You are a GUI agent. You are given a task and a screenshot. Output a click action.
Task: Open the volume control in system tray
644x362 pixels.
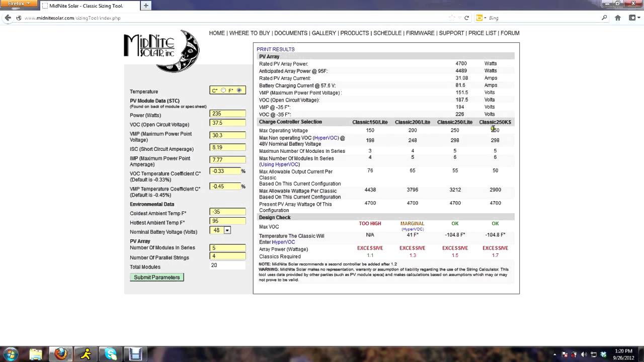(584, 354)
